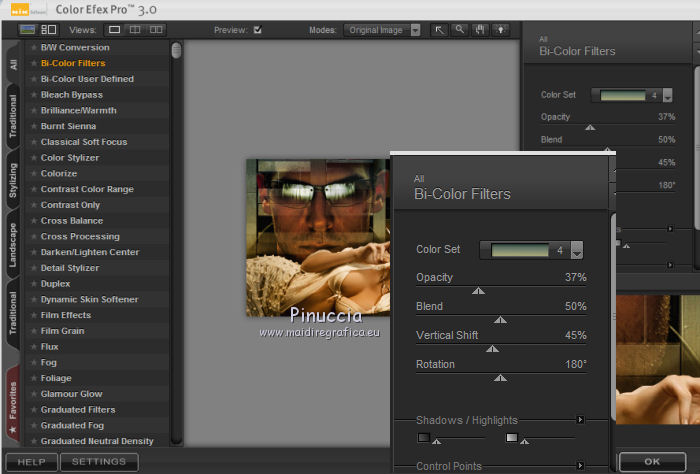Screen dimensions: 700x474
Task: Switch to the Stylizing tab
Action: point(12,179)
